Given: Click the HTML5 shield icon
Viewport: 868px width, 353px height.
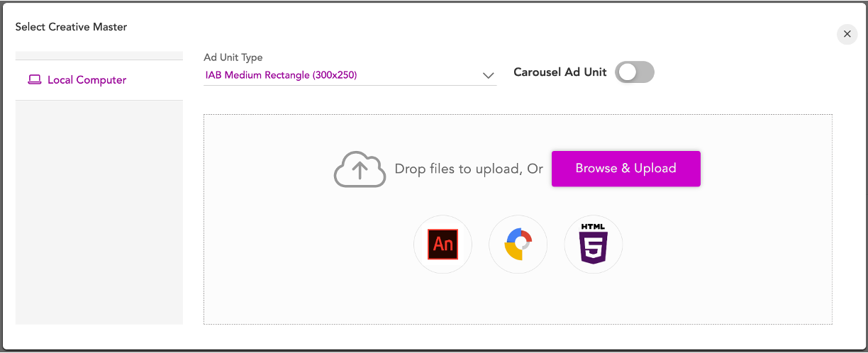Looking at the screenshot, I should [x=593, y=245].
